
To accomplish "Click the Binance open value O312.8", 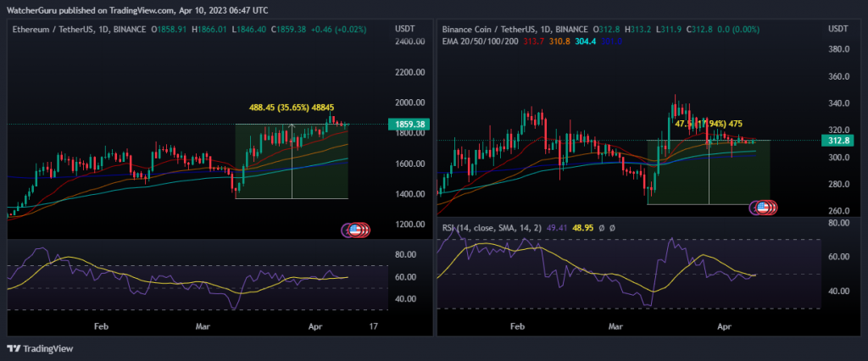I will (606, 29).
